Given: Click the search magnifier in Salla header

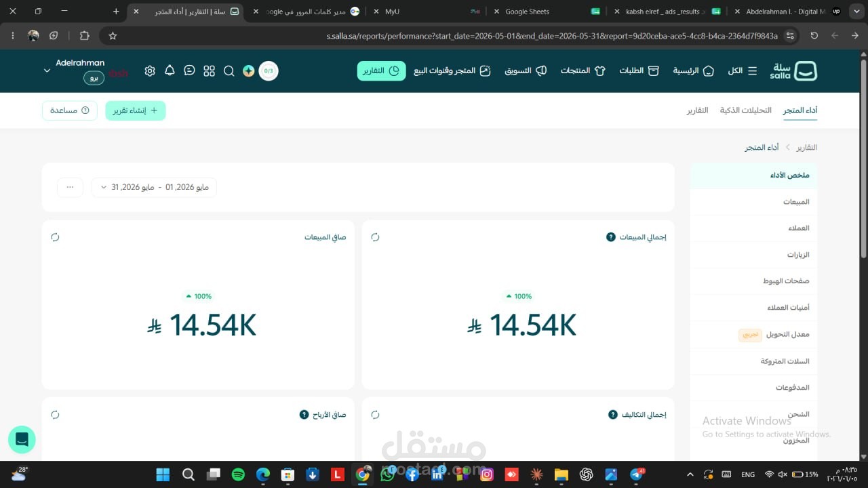Looking at the screenshot, I should click(229, 70).
